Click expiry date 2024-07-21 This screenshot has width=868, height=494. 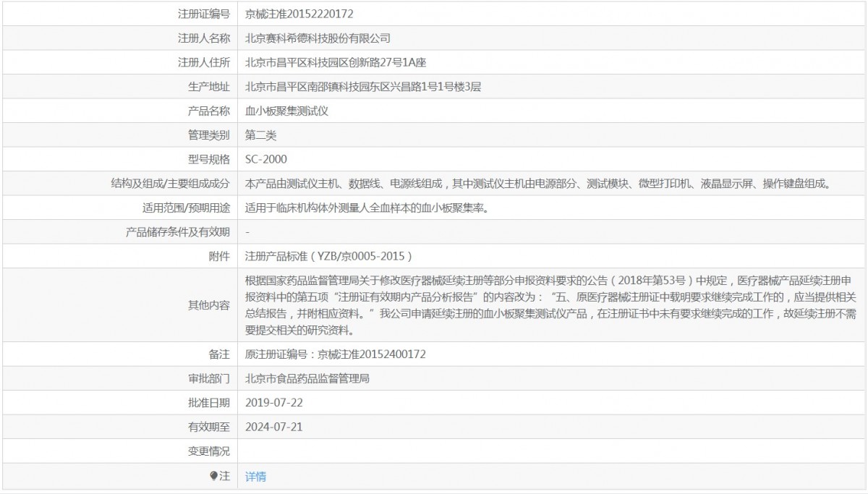click(x=273, y=427)
